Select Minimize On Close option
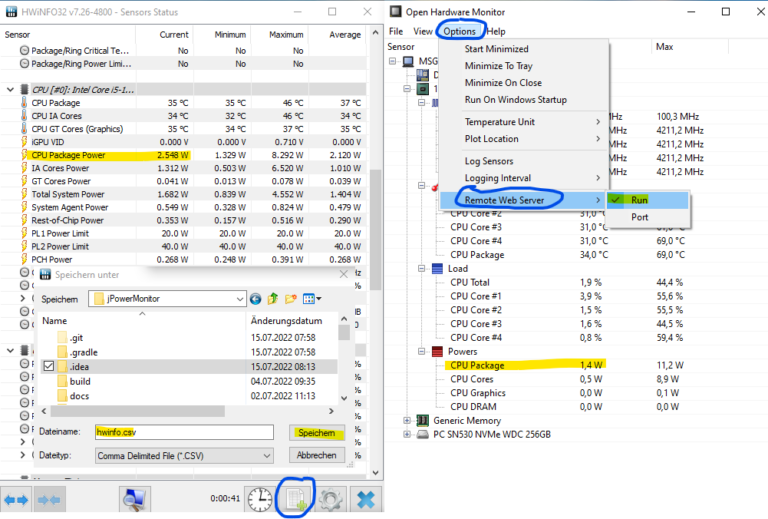 click(524, 83)
